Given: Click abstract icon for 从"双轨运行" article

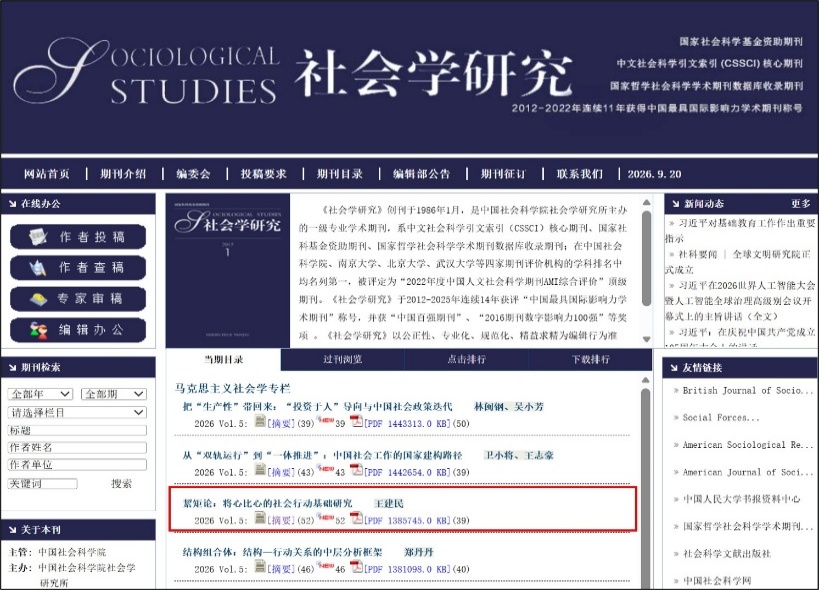Looking at the screenshot, I should pyautogui.click(x=260, y=469).
